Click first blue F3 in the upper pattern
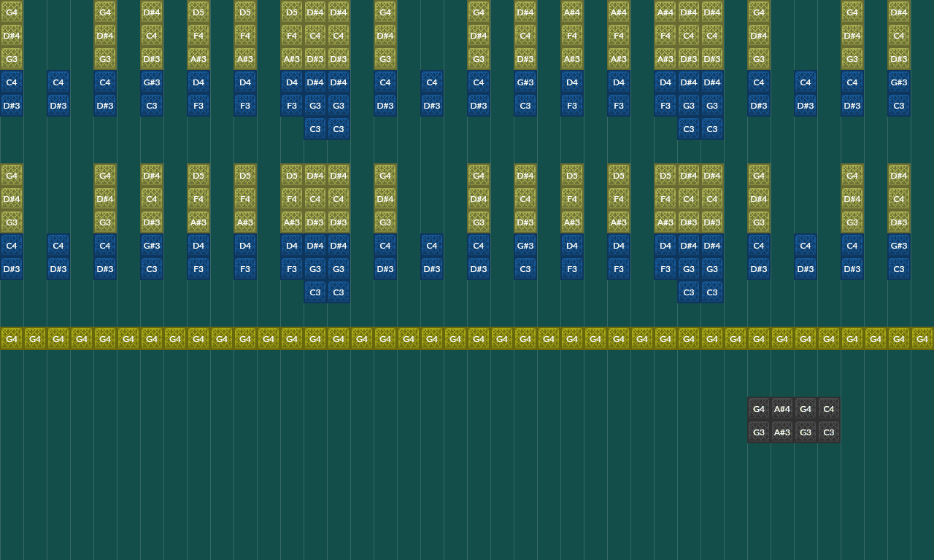The image size is (934, 560). click(198, 106)
